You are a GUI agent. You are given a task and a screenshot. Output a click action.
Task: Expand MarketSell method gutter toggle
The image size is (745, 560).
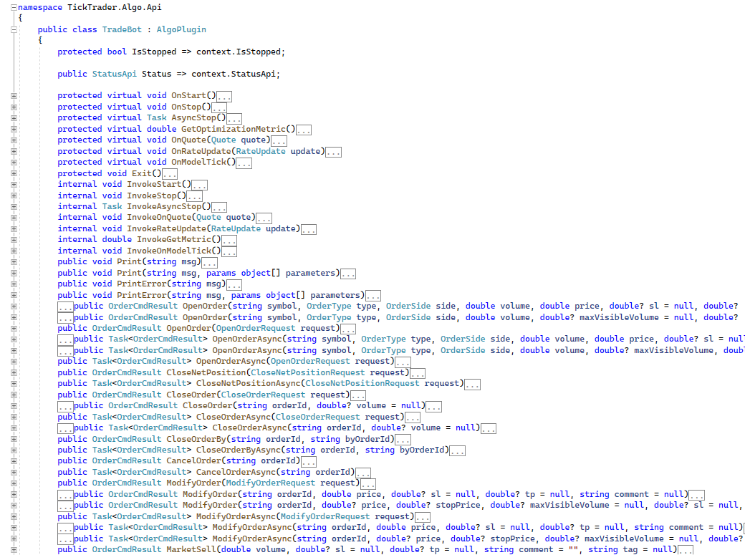14,550
